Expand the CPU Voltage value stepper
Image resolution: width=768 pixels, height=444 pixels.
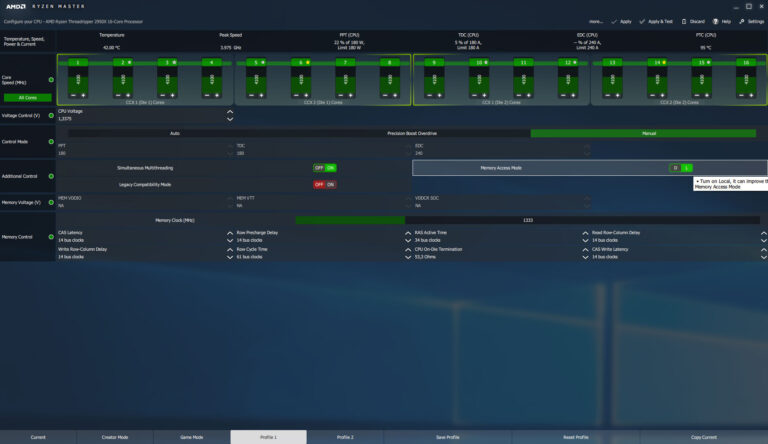(x=229, y=115)
